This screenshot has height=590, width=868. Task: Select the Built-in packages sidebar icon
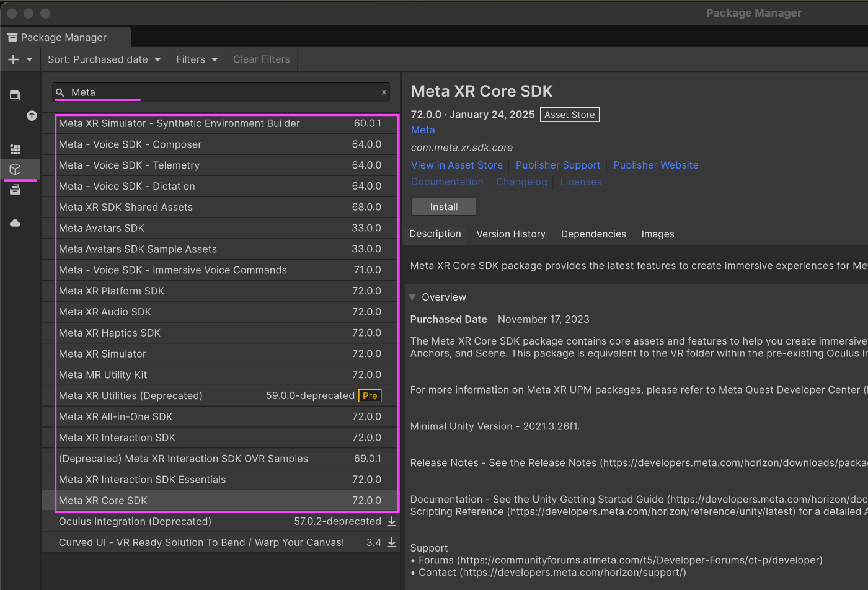click(x=15, y=190)
